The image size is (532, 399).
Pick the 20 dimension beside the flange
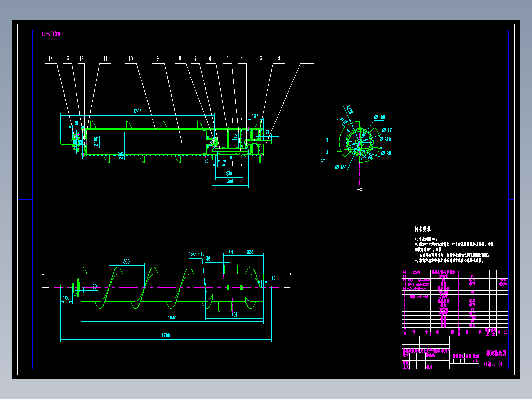pos(94,287)
